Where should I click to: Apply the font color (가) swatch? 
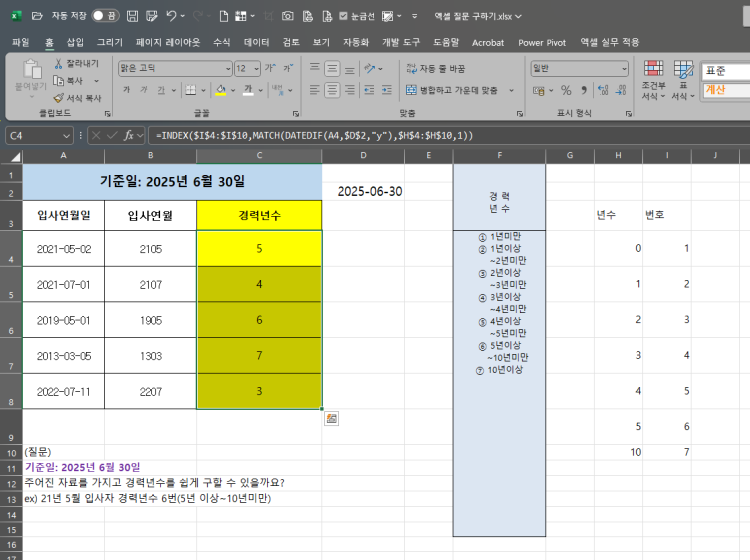coord(248,90)
